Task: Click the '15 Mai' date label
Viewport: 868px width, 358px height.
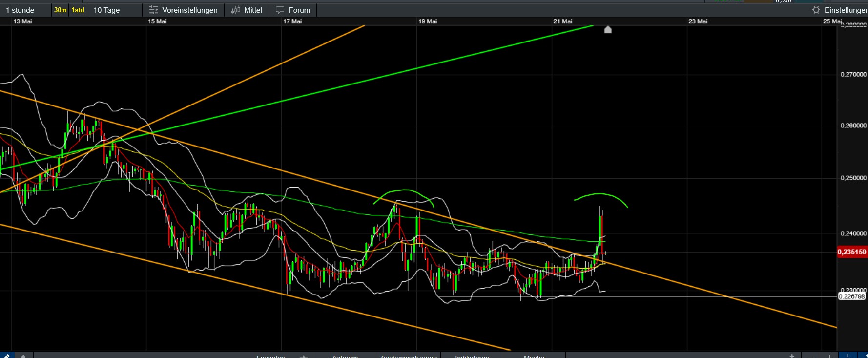Action: point(157,21)
